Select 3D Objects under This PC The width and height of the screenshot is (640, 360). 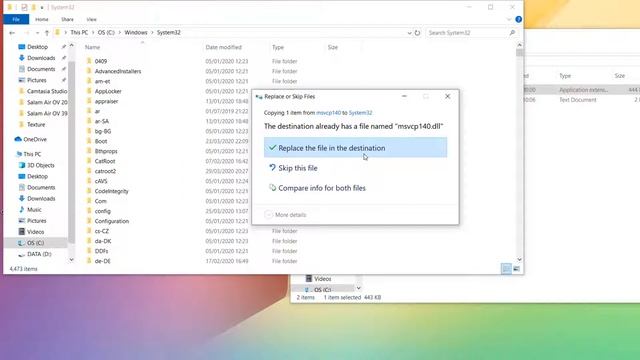pyautogui.click(x=40, y=165)
